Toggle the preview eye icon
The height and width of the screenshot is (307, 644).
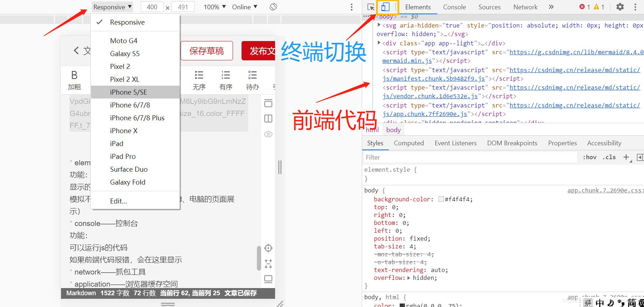point(268,134)
